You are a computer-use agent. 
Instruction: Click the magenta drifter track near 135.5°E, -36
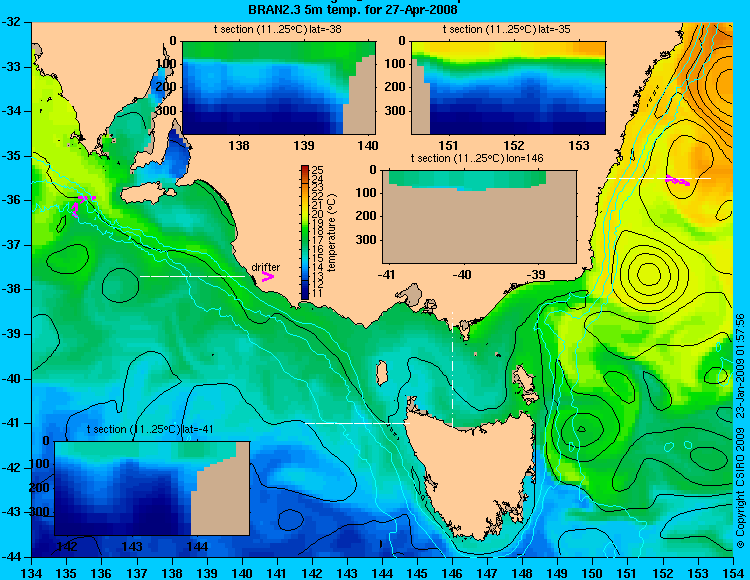click(x=83, y=205)
